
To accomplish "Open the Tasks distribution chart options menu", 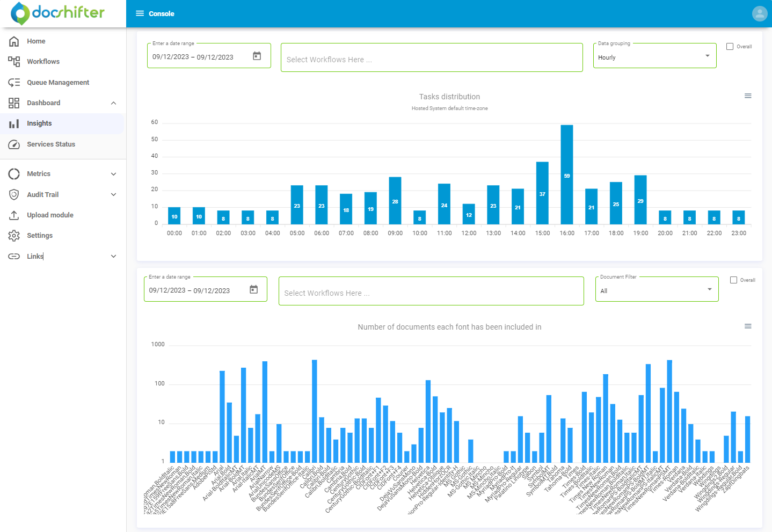I will coord(747,96).
